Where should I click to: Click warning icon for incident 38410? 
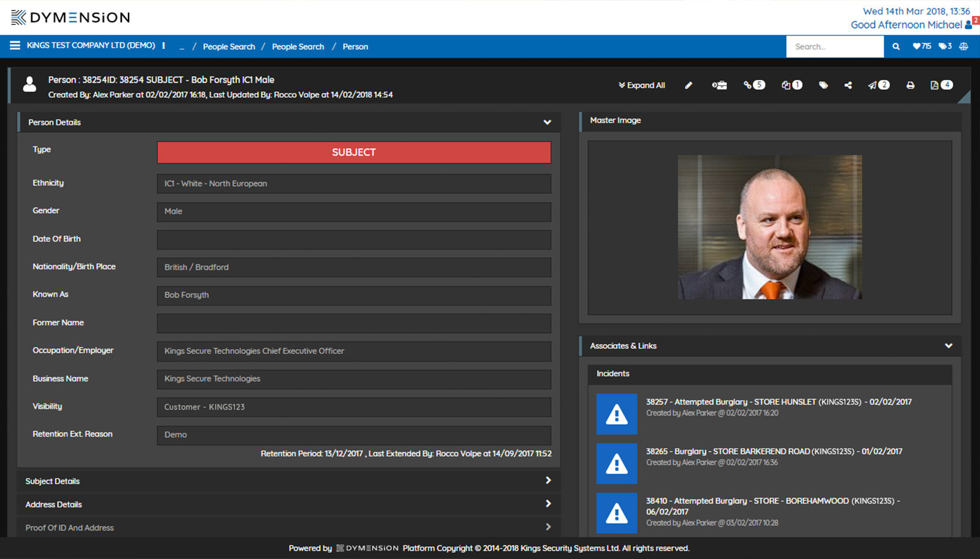617,513
